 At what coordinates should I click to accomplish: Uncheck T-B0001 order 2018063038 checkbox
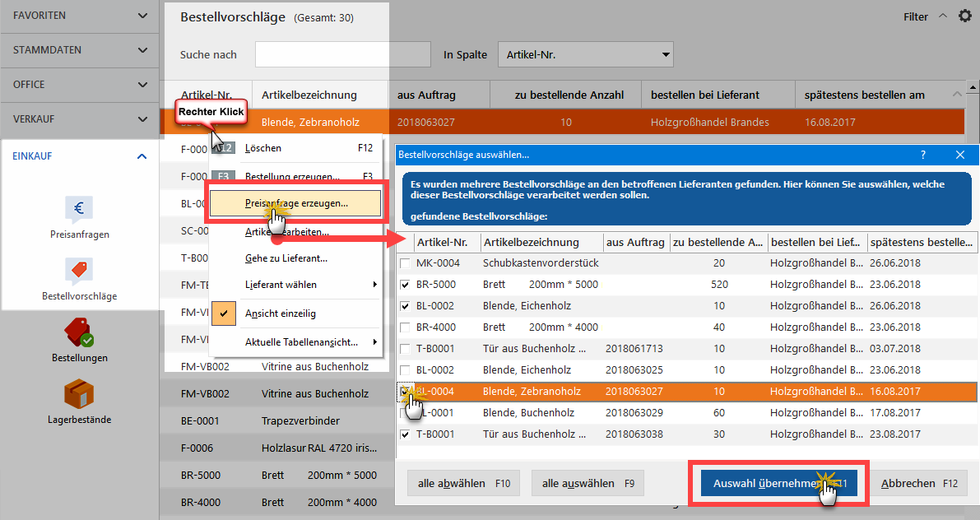coord(405,434)
